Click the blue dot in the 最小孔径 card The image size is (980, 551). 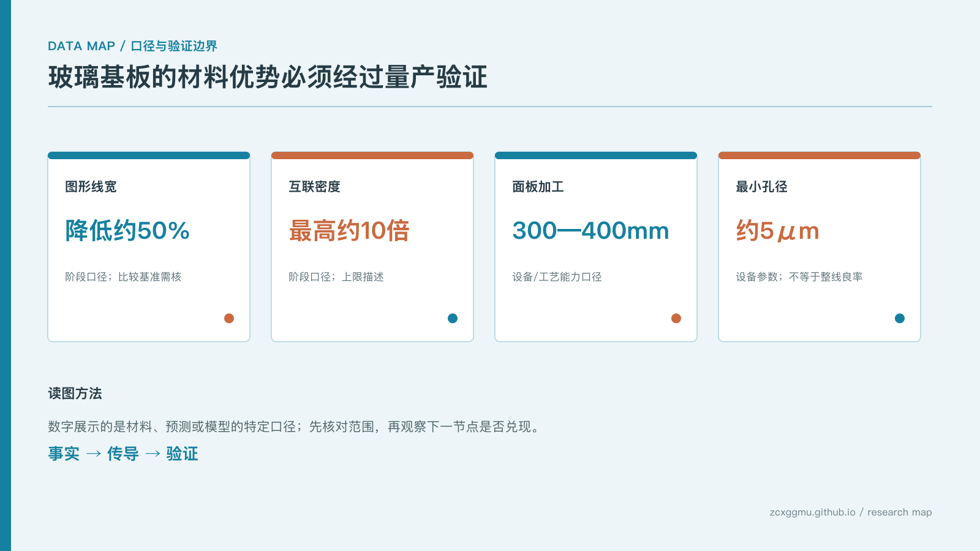click(x=900, y=318)
